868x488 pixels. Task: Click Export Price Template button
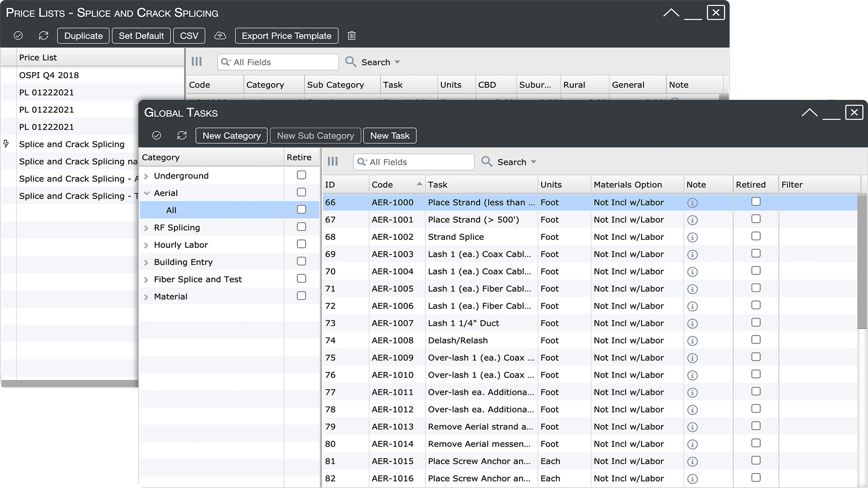(287, 36)
